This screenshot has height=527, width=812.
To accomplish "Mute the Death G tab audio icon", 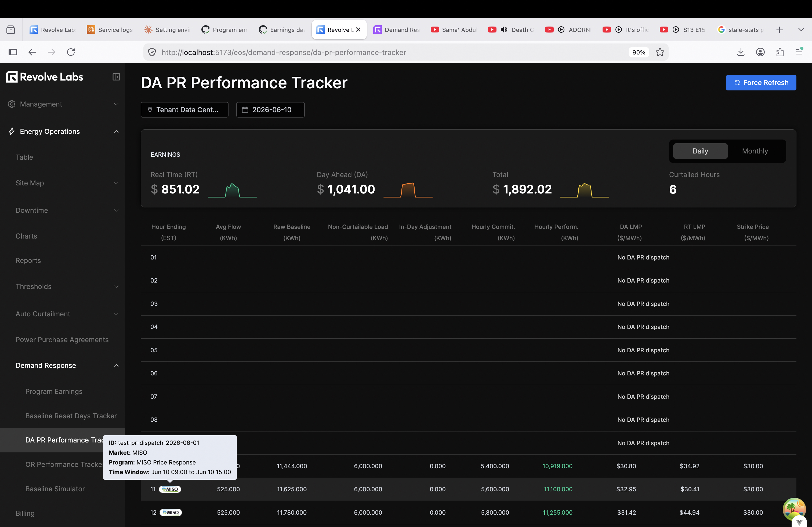I will click(x=504, y=30).
